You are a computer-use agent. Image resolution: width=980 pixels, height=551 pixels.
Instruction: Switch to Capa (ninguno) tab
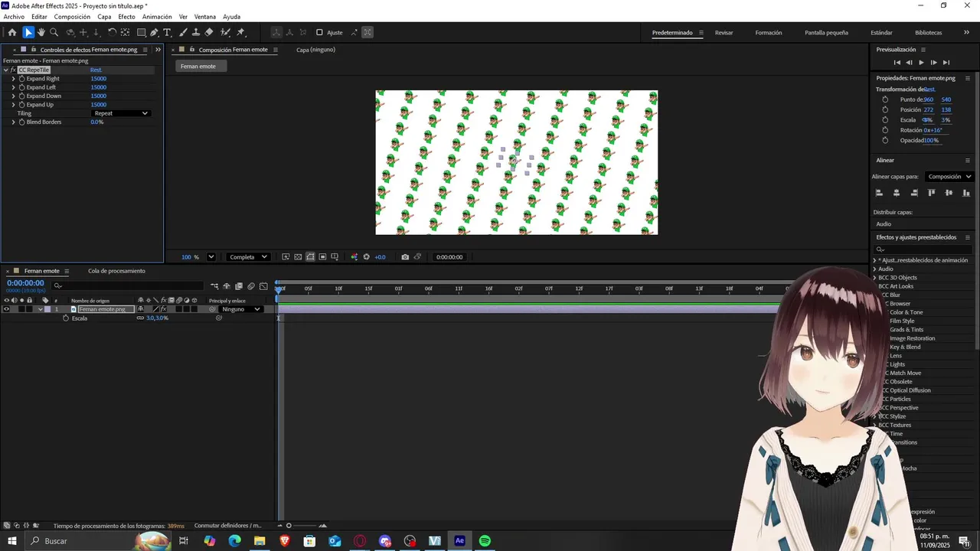[315, 50]
